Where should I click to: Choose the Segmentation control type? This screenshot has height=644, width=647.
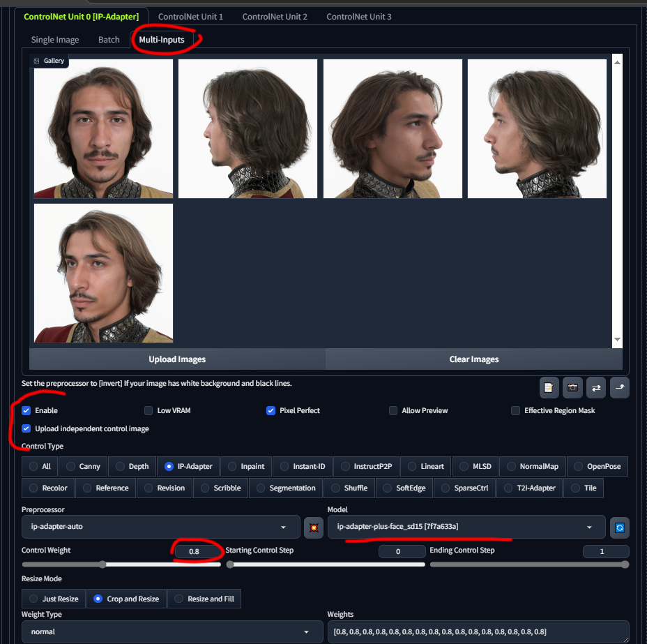click(286, 488)
